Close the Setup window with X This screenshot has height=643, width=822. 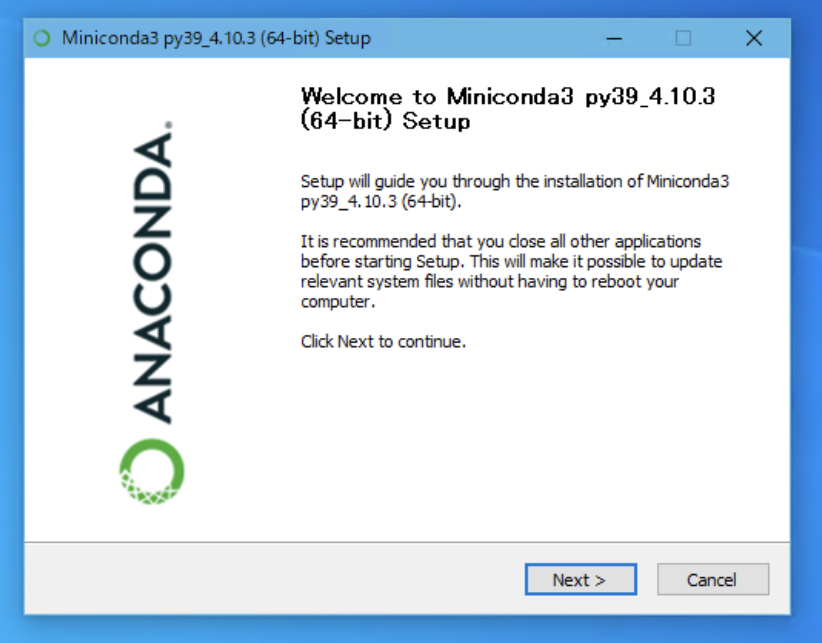coord(754,38)
